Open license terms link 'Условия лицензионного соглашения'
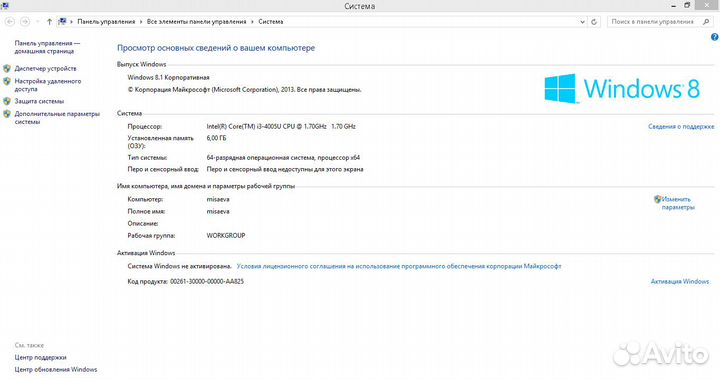720x379 pixels. tap(399, 266)
